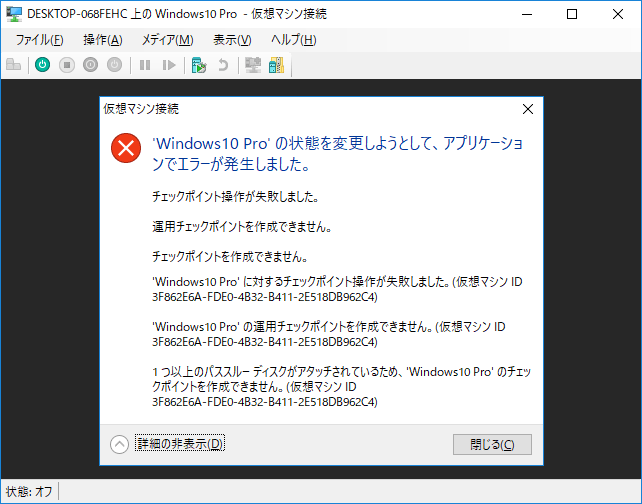Click the Ctrl+Alt+Del toolbar icon
Image resolution: width=642 pixels, height=504 pixels.
click(x=14, y=65)
